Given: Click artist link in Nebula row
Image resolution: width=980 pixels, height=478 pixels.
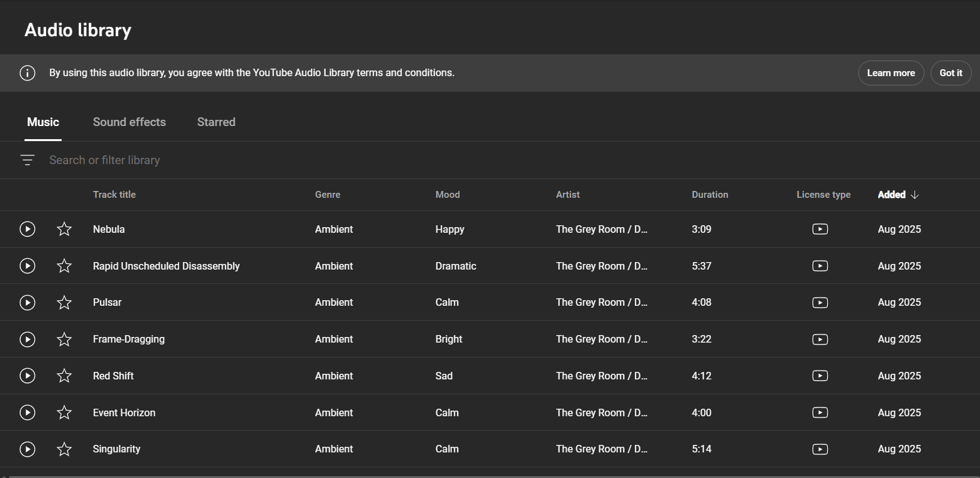Looking at the screenshot, I should [602, 229].
